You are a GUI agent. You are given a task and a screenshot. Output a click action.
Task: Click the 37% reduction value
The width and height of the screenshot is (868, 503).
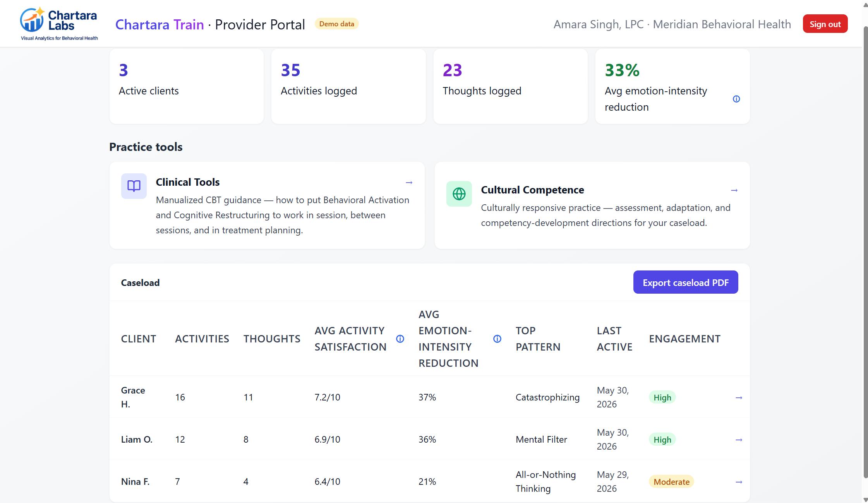pos(427,397)
